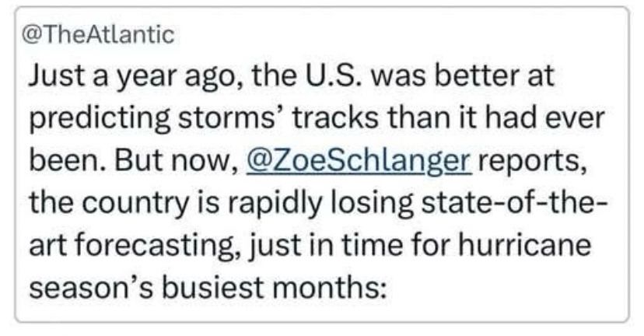Click the word "hurricane" in the tweet
Viewport: 644px width, 336px height.
coord(524,245)
